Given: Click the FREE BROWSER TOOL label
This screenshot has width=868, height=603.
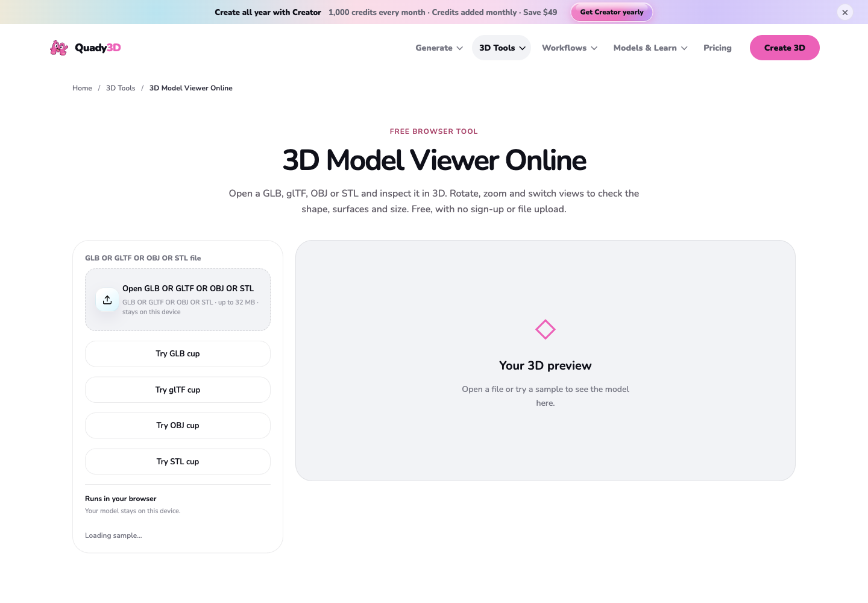Looking at the screenshot, I should click(434, 131).
